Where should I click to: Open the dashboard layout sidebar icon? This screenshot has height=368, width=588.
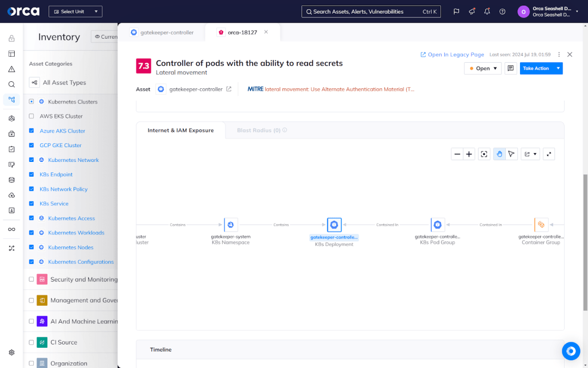[x=11, y=53]
